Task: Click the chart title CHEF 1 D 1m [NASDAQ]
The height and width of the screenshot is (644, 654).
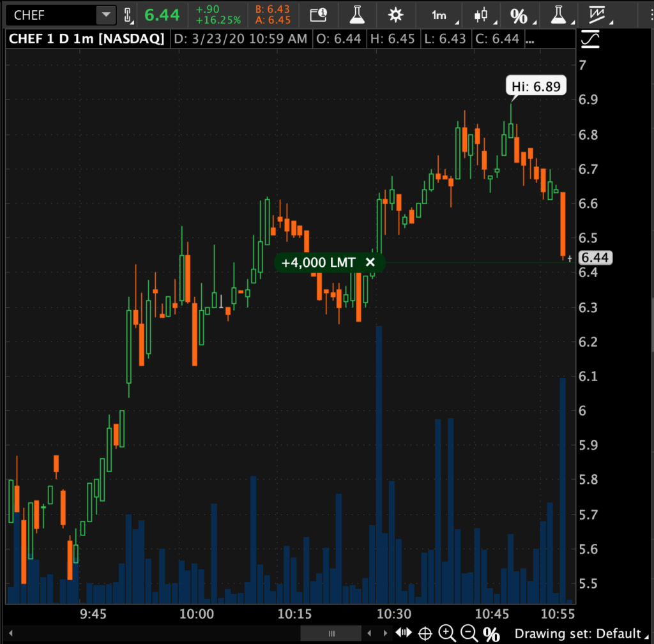Action: (x=87, y=39)
